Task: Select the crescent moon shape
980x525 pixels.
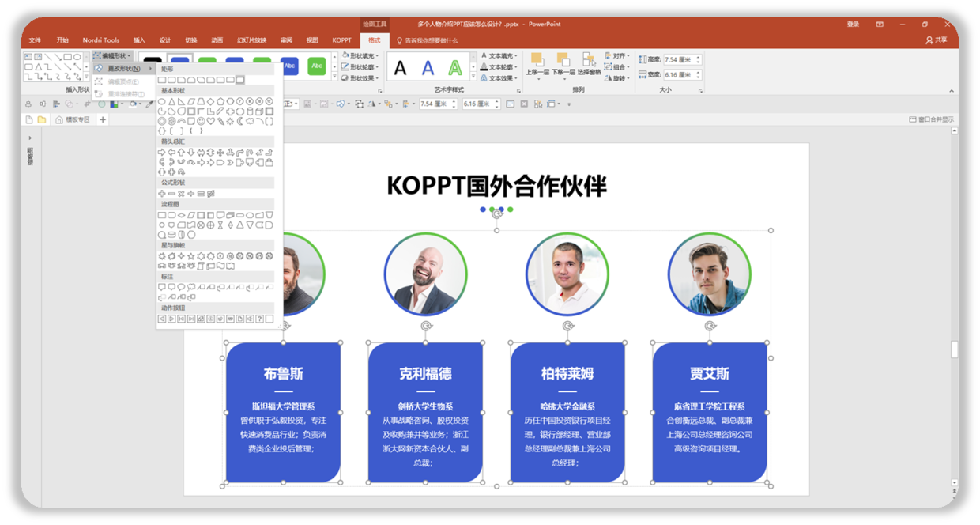Action: point(239,121)
